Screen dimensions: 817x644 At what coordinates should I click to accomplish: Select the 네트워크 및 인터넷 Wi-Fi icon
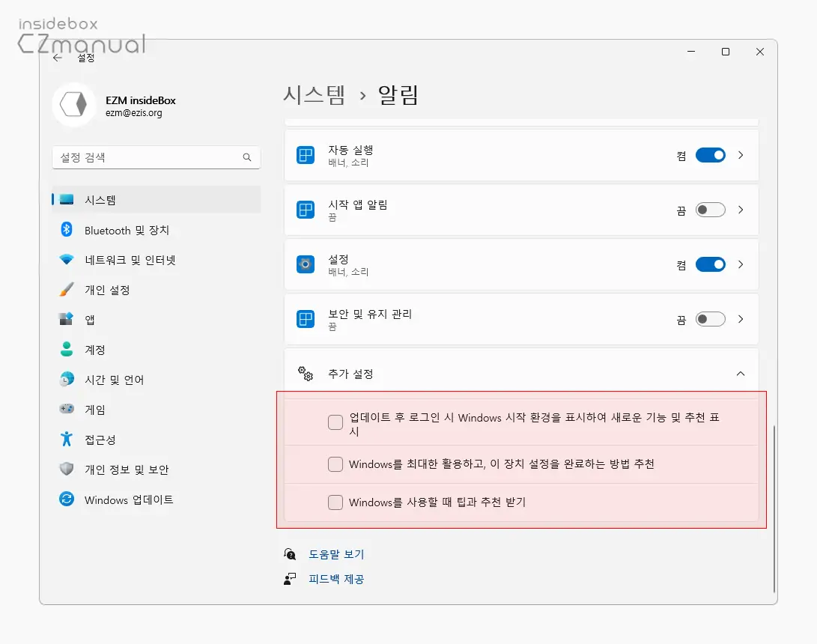pos(67,259)
